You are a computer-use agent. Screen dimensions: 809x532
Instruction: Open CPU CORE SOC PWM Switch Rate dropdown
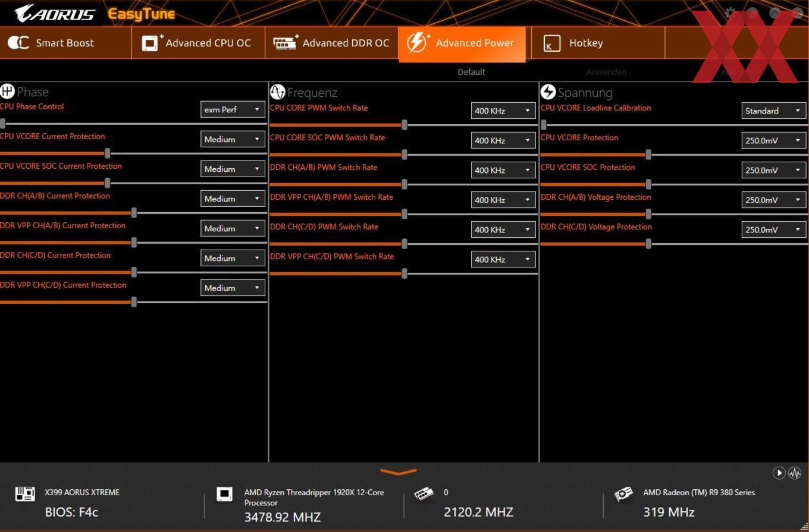click(503, 140)
